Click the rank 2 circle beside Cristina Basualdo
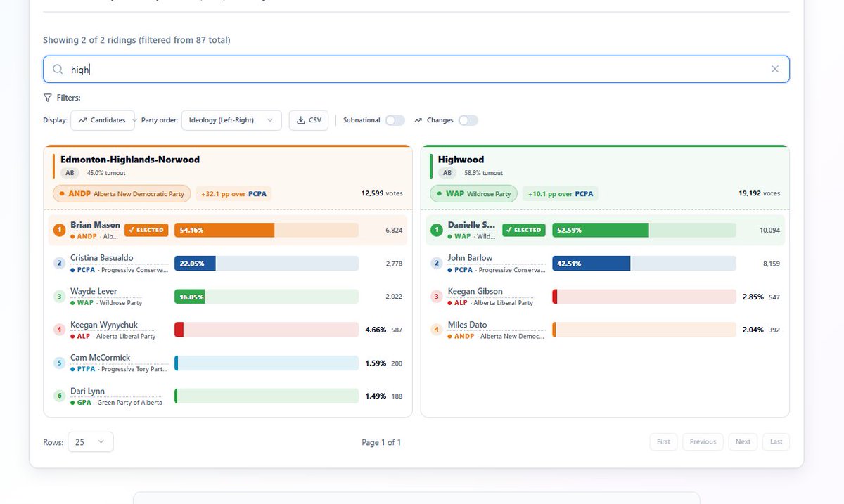The height and width of the screenshot is (504, 844). [x=60, y=263]
